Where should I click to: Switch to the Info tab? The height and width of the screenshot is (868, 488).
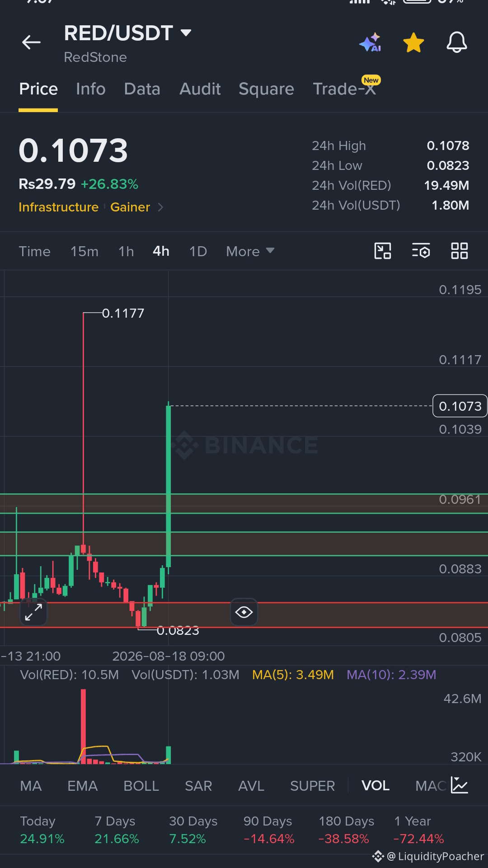(91, 89)
